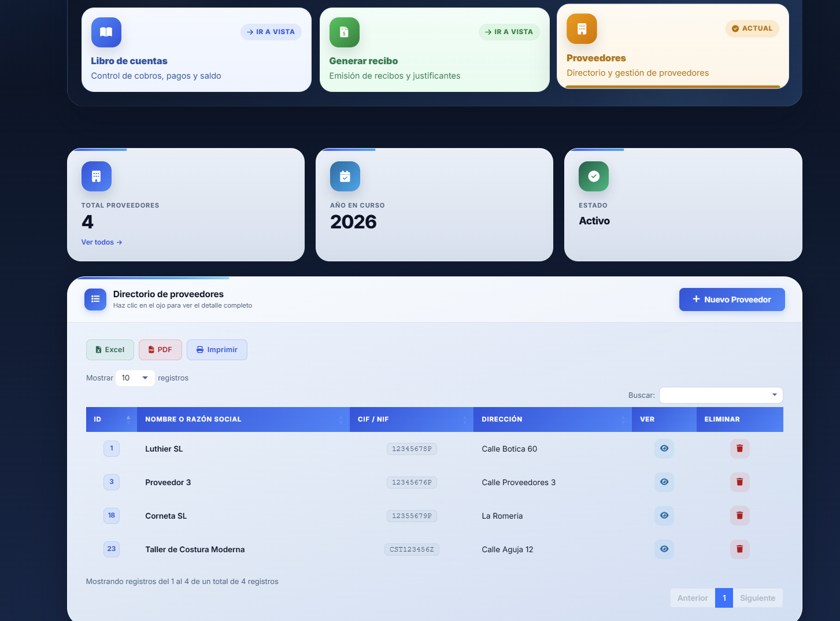This screenshot has height=621, width=840.
Task: Go to Generar recibo view
Action: 509,32
